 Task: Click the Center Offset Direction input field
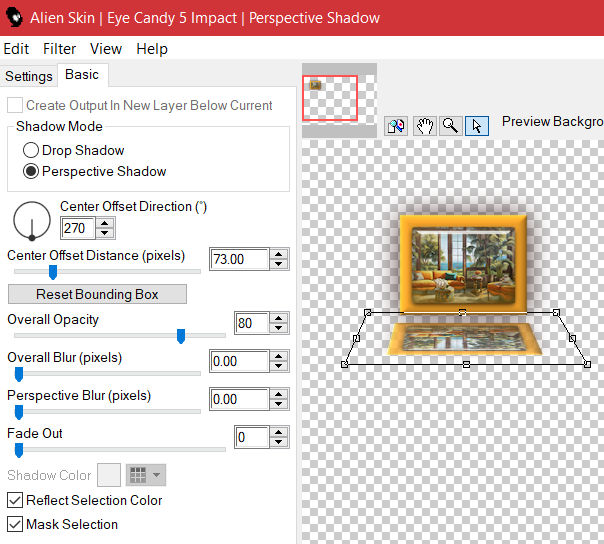click(78, 228)
